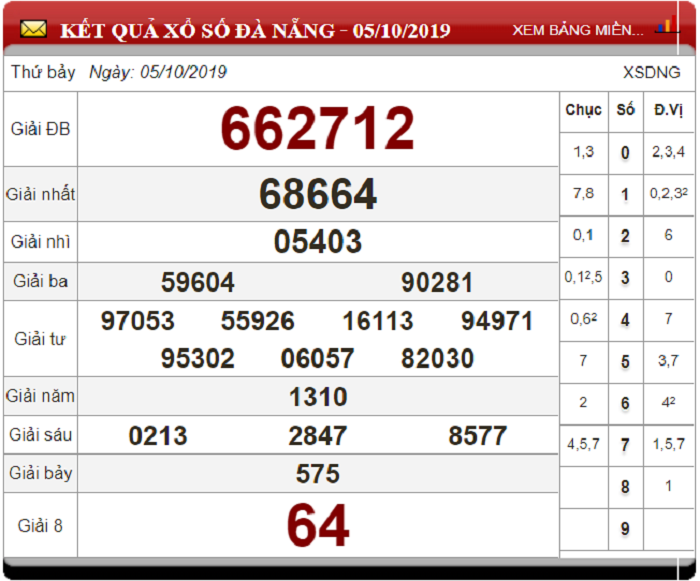This screenshot has width=700, height=581.
Task: Click the Chục column header
Action: pos(583,110)
